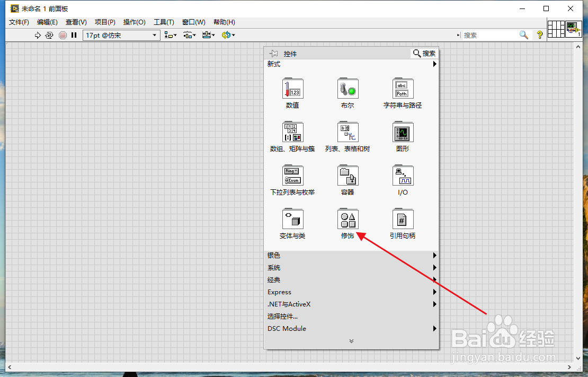Click the horizontal scrollbar right arrow

point(569,367)
